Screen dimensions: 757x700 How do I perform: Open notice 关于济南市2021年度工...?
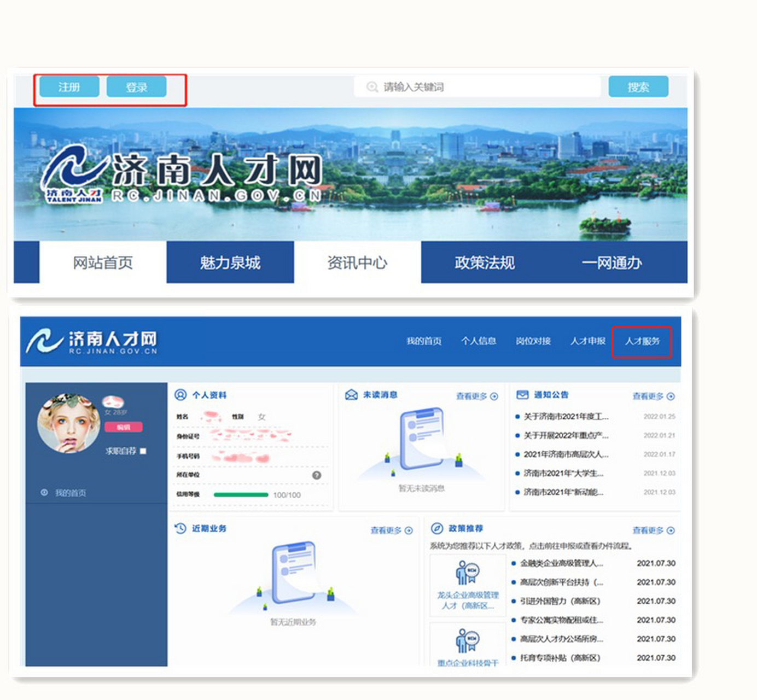point(566,417)
